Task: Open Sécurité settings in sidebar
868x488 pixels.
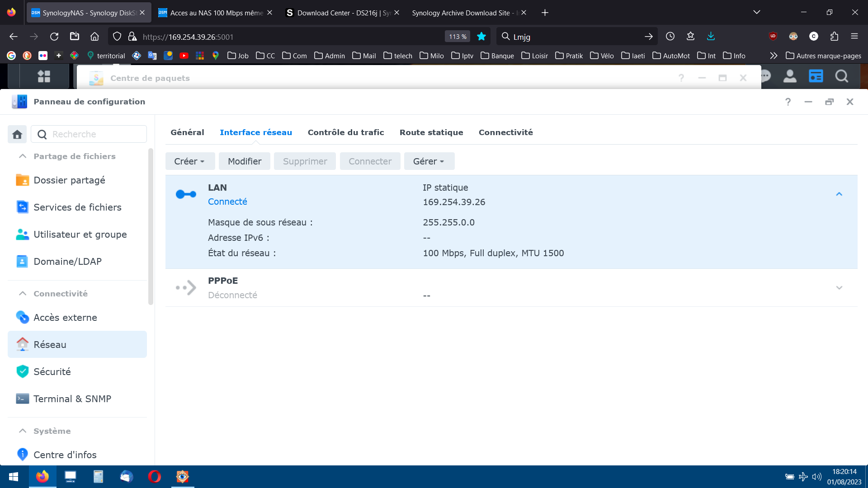Action: click(x=52, y=372)
